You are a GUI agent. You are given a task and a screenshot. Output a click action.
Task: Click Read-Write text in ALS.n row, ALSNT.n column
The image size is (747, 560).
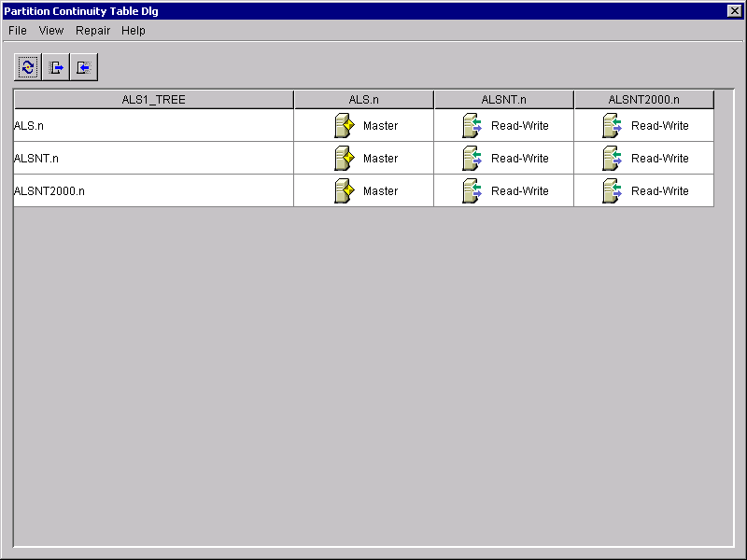click(x=520, y=126)
